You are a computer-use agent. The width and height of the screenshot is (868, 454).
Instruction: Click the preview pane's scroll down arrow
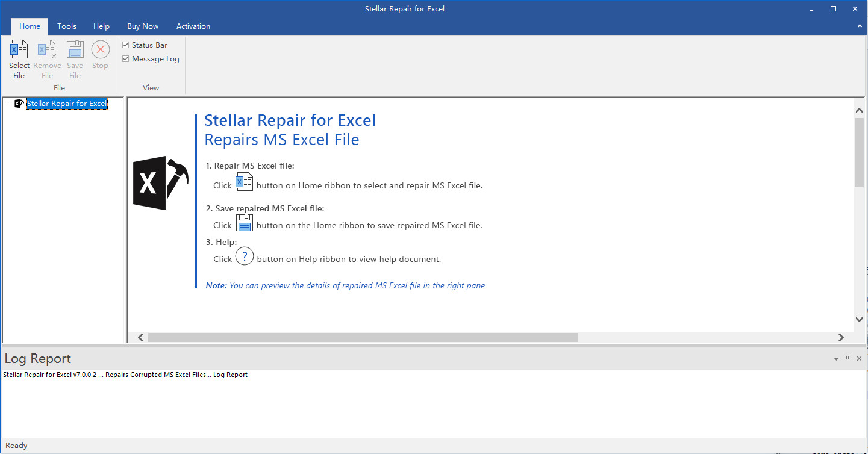[x=859, y=319]
